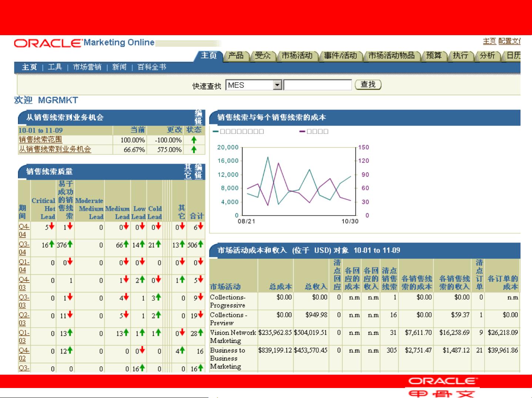Click the teal legend swatch in the chart
Image resolution: width=532 pixels, height=398 pixels.
(215, 131)
